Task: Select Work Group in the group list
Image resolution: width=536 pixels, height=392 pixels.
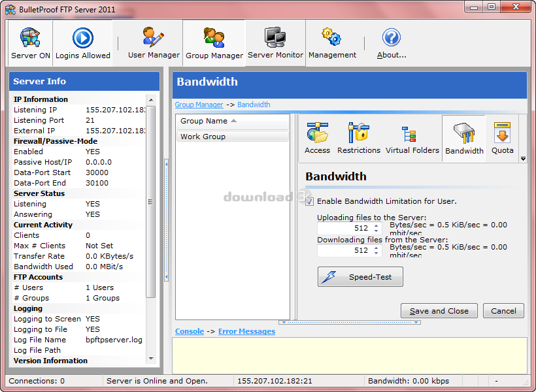Action: pos(233,137)
